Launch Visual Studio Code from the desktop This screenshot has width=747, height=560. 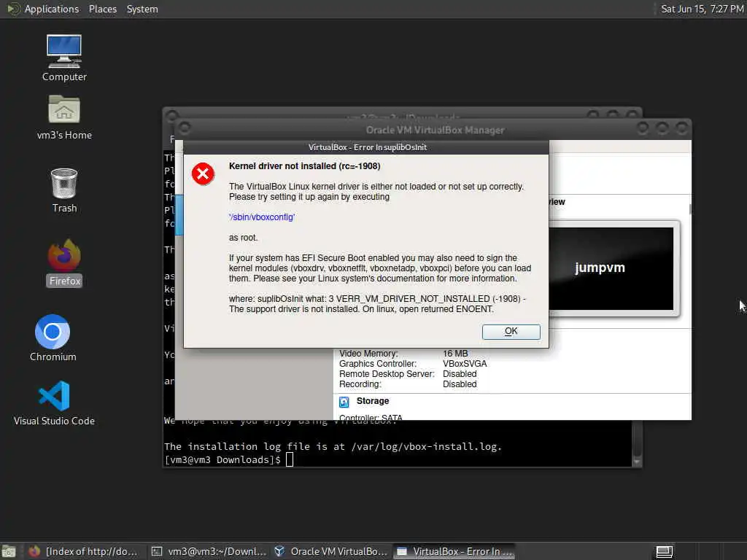click(54, 402)
